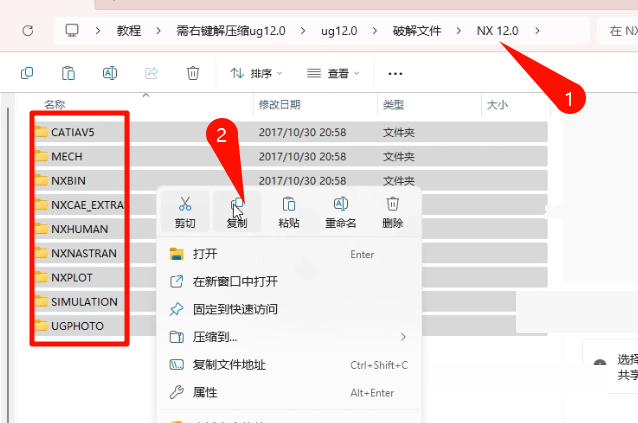Select the NXBIN folder

click(68, 181)
